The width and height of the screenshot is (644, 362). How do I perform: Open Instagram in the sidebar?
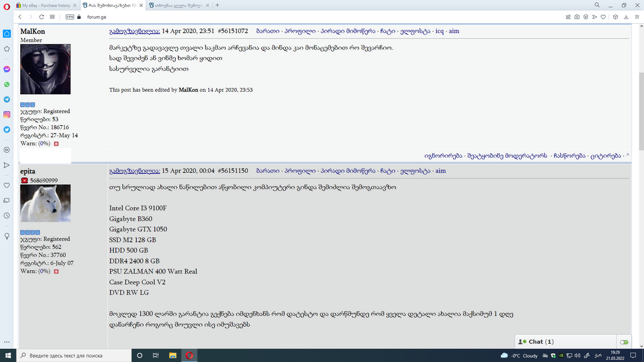tap(7, 114)
